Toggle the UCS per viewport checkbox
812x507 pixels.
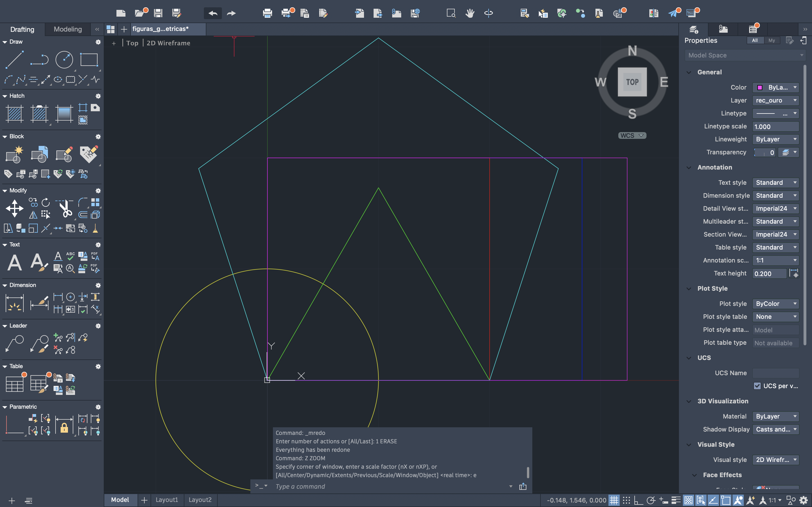tap(757, 386)
